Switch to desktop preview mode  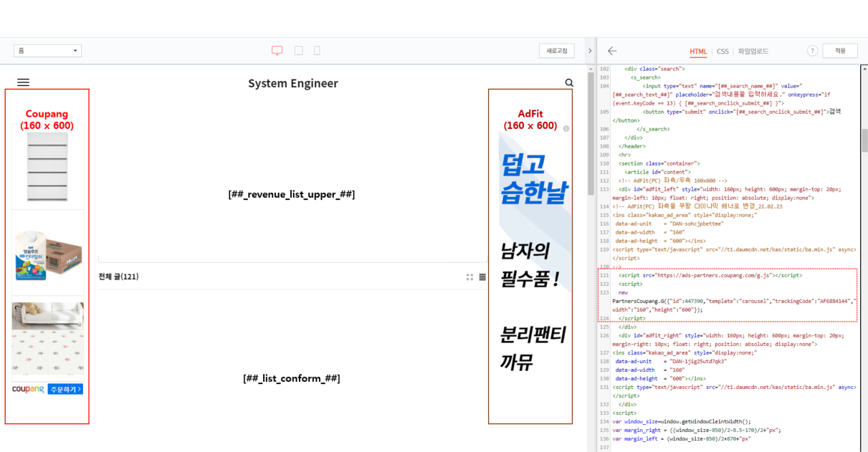[277, 51]
